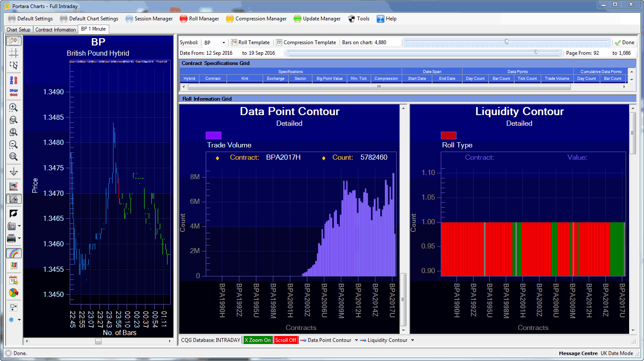
Task: Click the export region arrow icon
Action: point(14,307)
